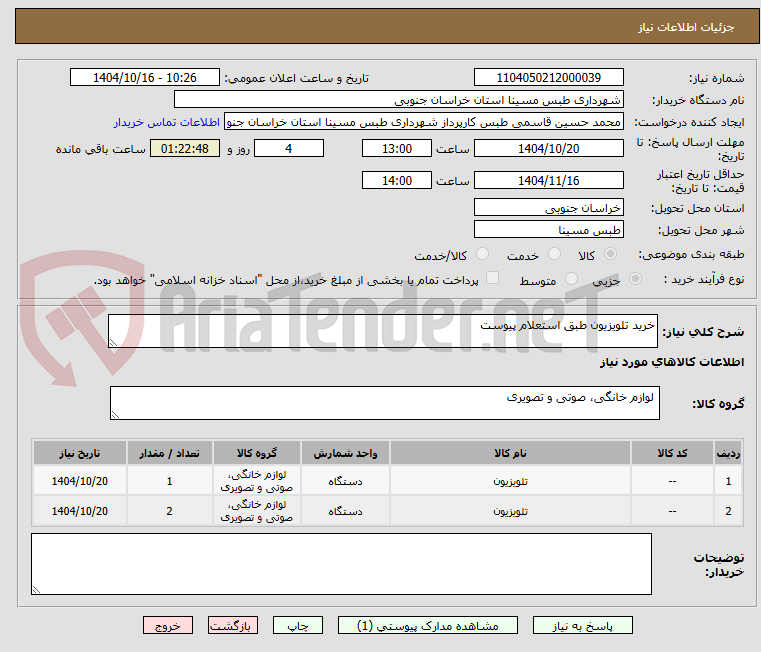Screen dimensions: 761x652
Task: Click goods group cell in row 2
Action: (x=257, y=511)
